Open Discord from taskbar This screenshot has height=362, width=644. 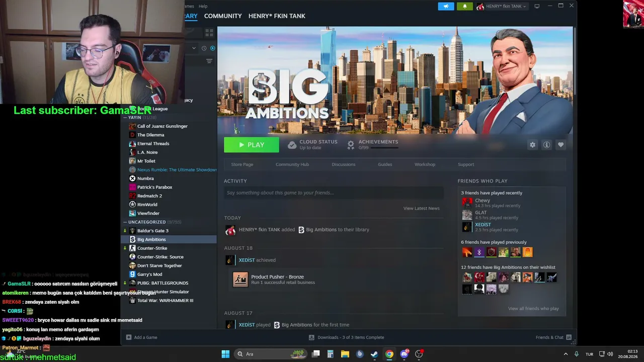(x=404, y=354)
